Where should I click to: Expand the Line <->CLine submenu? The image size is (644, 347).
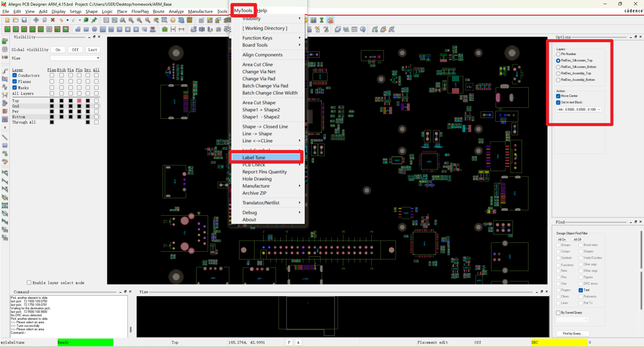pos(271,141)
